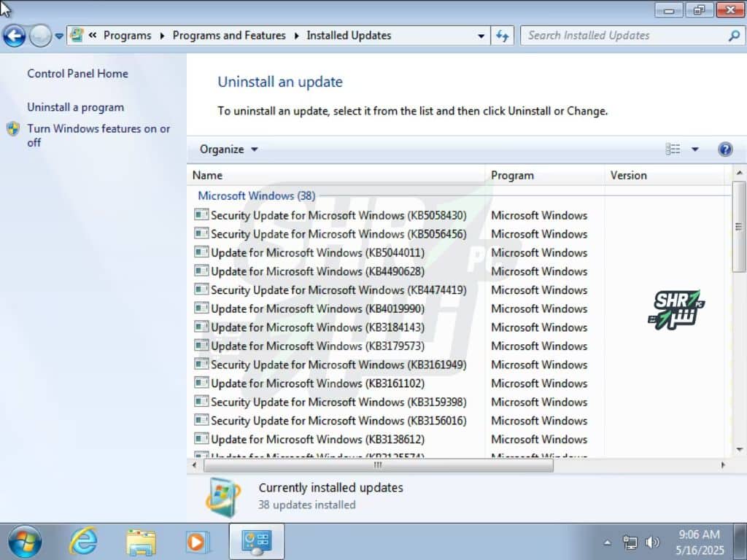This screenshot has width=747, height=560.
Task: Collapse the Microsoft Windows (38) group
Action: pos(256,196)
